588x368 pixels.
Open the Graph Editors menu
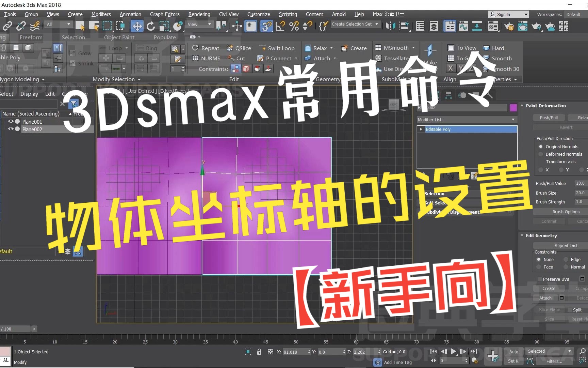[x=165, y=14]
